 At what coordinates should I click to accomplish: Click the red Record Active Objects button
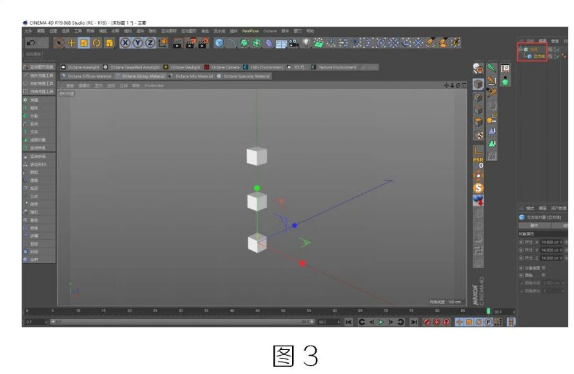pyautogui.click(x=426, y=322)
